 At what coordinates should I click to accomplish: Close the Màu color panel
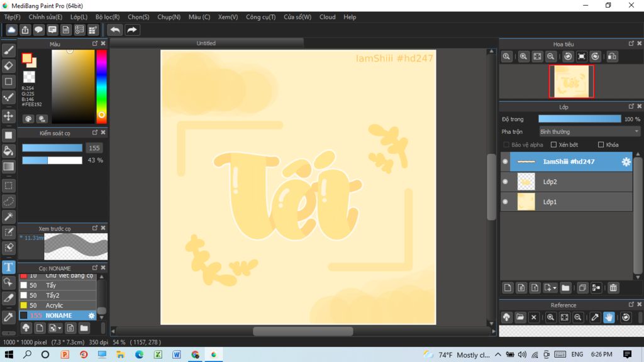coord(103,43)
